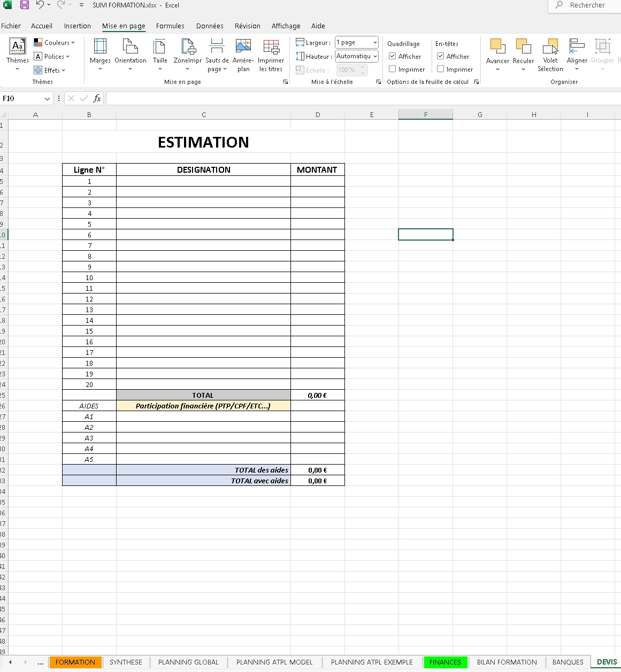
Task: Open the PLANNING GLOBAL sheet tab
Action: [x=188, y=662]
